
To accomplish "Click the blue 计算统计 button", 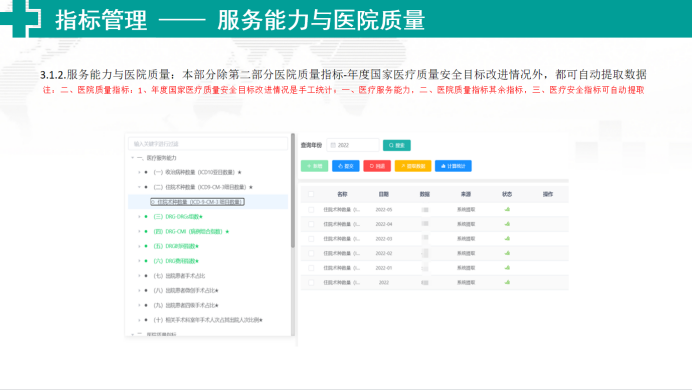I will coord(453,166).
